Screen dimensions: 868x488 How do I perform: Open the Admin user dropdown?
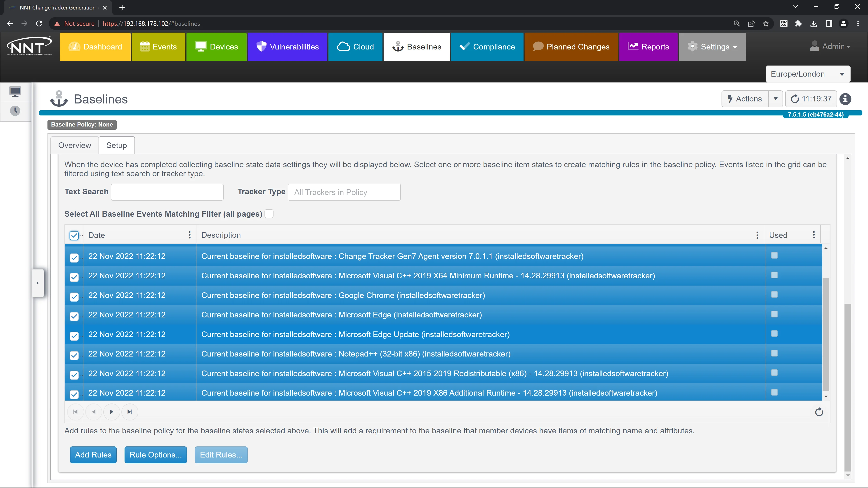tap(830, 46)
